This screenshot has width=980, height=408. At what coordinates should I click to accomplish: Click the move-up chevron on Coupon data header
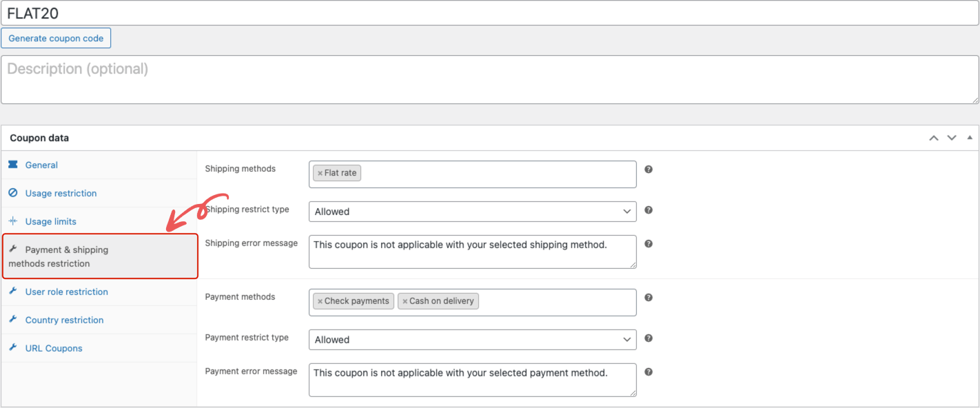pyautogui.click(x=934, y=138)
